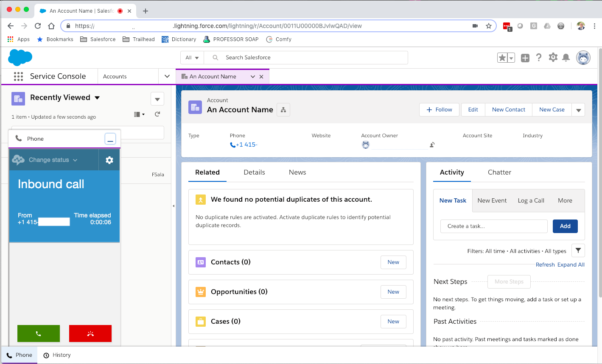Click the Recently Viewed accounts icon
Screen dimensions: 602x364
[x=18, y=99]
